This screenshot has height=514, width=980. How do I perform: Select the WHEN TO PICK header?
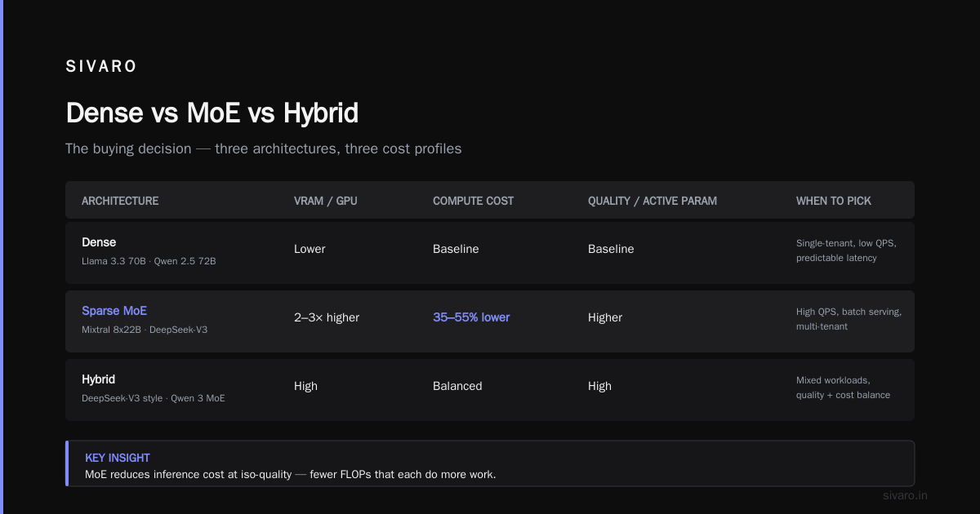(834, 201)
